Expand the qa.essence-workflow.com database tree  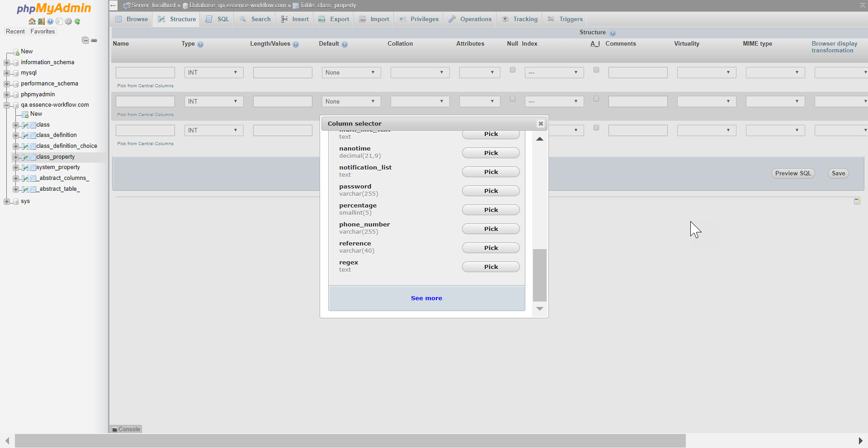6,104
